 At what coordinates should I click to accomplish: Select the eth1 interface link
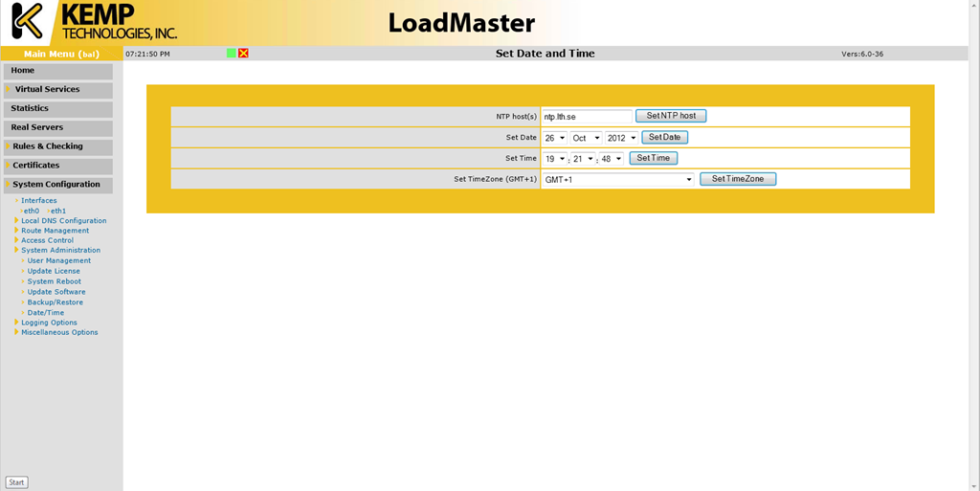[58, 212]
